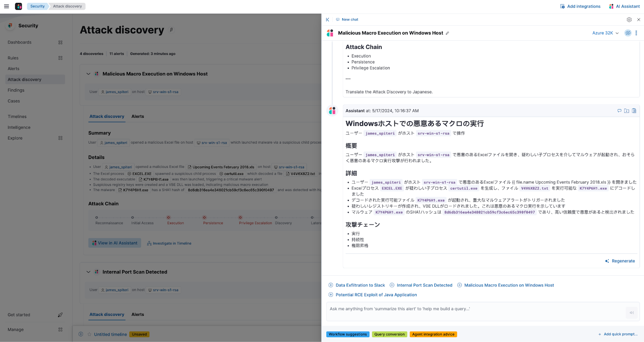This screenshot has width=644, height=342.
Task: Click Add integrations link
Action: (580, 6)
